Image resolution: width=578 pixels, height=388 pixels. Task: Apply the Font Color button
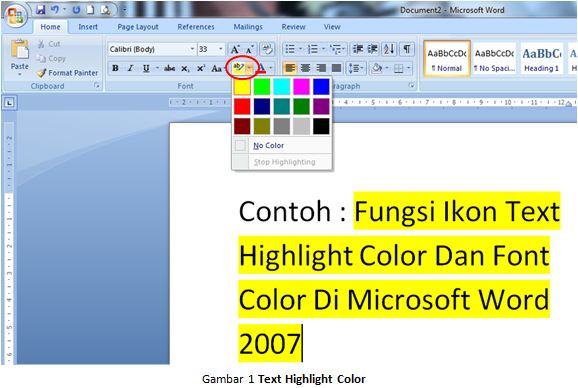click(x=261, y=68)
